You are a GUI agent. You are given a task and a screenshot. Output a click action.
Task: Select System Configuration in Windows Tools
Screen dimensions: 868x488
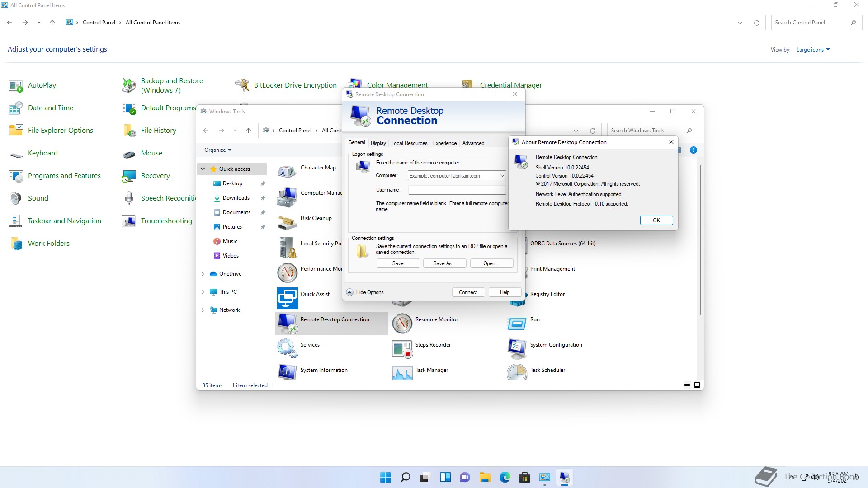[x=556, y=345]
